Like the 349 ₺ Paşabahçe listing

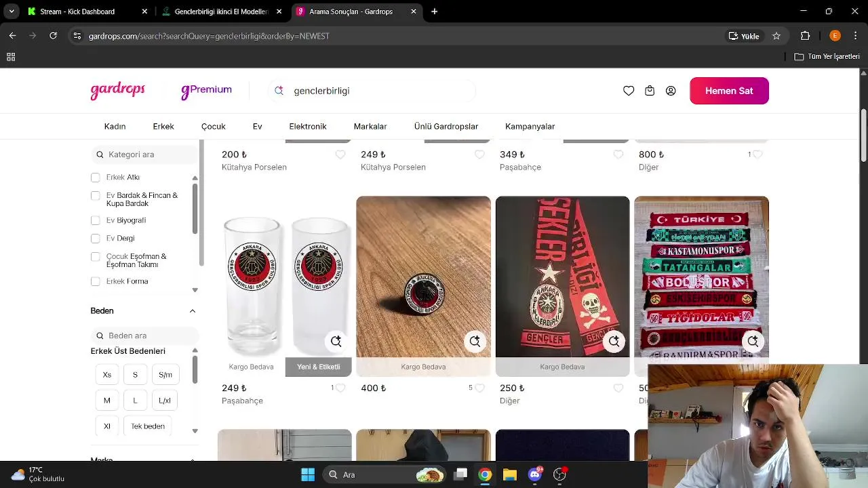click(x=618, y=155)
